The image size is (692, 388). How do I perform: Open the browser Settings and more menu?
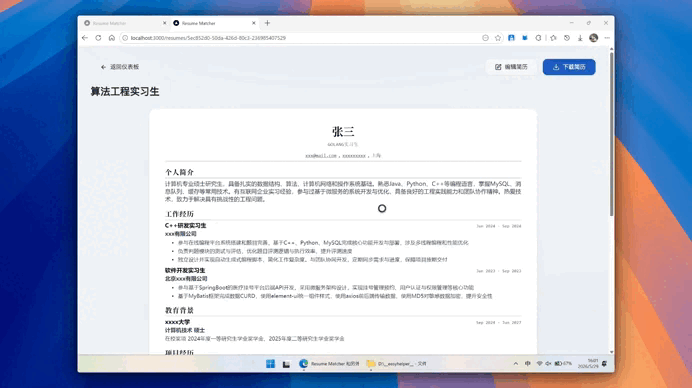[x=607, y=38]
